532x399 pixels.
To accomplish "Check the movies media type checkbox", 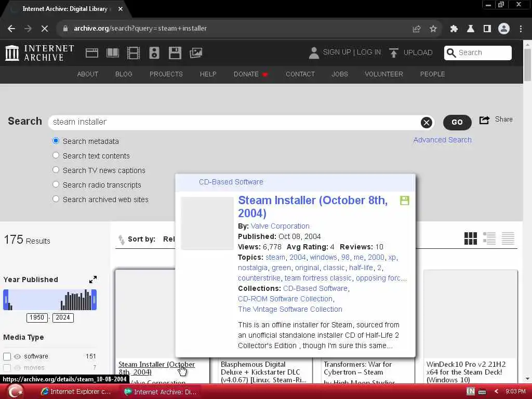I will pos(7,368).
